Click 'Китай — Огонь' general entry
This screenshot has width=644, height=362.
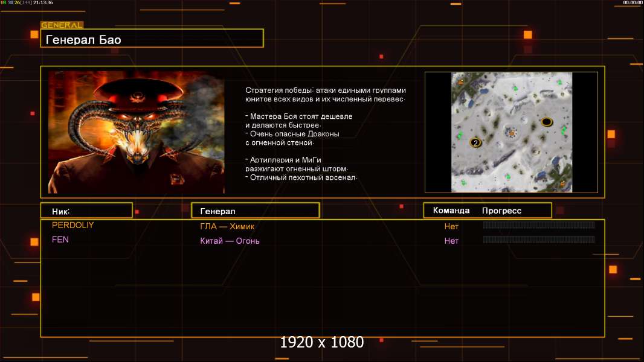coord(230,241)
